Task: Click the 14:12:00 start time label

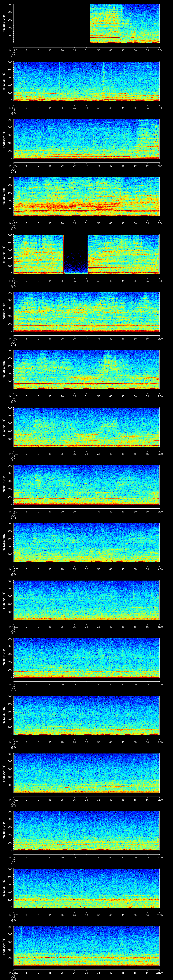Action: pyautogui.click(x=13, y=511)
